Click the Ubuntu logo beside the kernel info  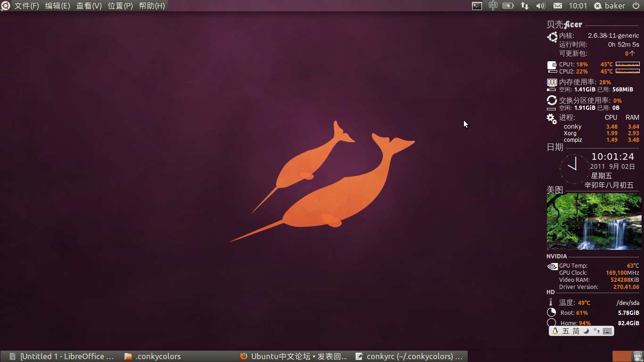click(x=552, y=37)
